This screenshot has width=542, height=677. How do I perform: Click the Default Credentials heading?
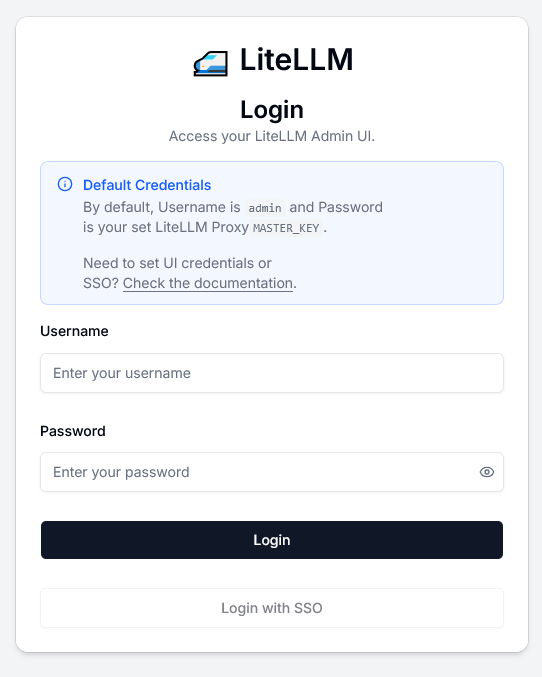[x=147, y=185]
